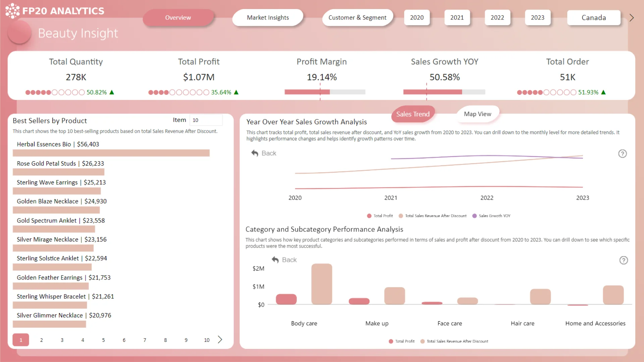This screenshot has height=362, width=644.
Task: Toggle Total Profit legend in category chart
Action: pos(401,341)
